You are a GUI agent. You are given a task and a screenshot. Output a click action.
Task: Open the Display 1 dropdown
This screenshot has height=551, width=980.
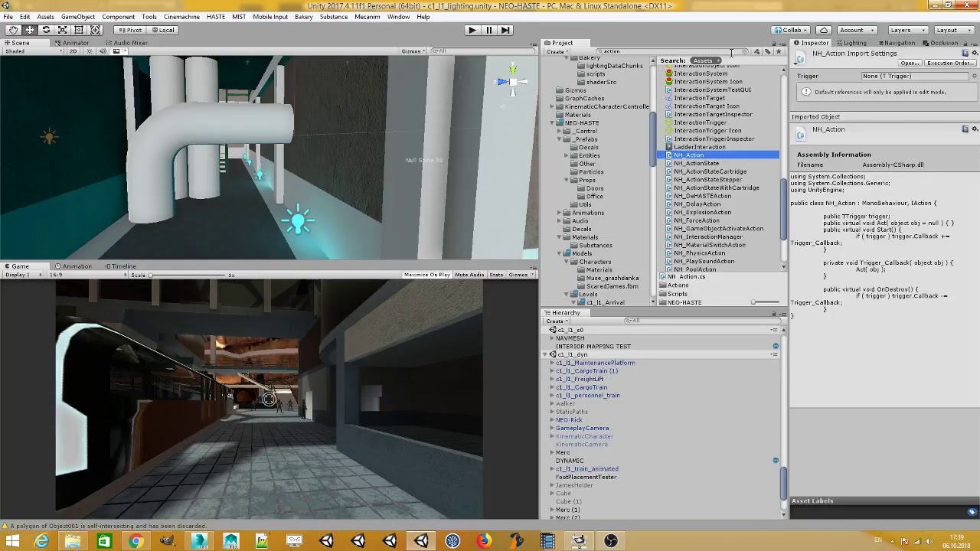tap(24, 275)
